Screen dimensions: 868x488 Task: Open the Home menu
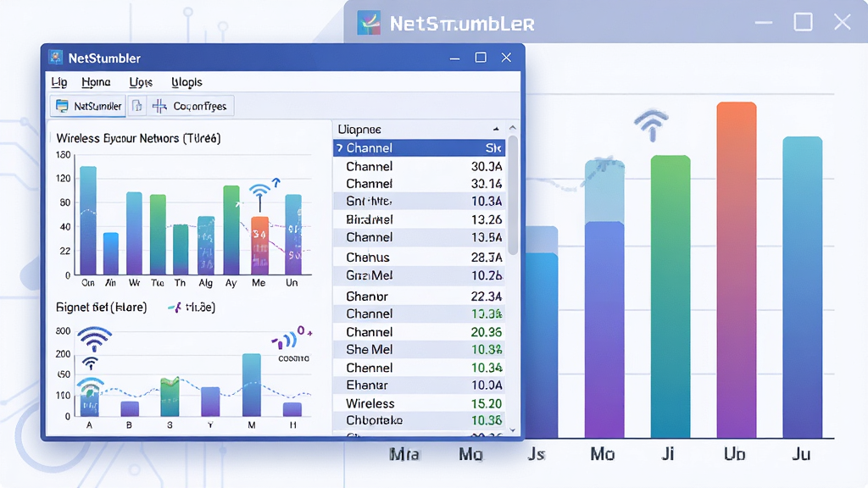pos(96,82)
